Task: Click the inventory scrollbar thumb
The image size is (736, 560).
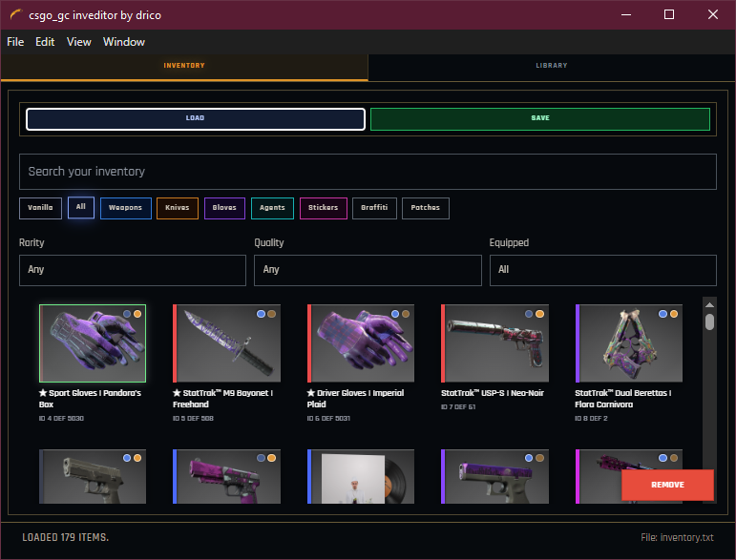Action: coord(709,321)
